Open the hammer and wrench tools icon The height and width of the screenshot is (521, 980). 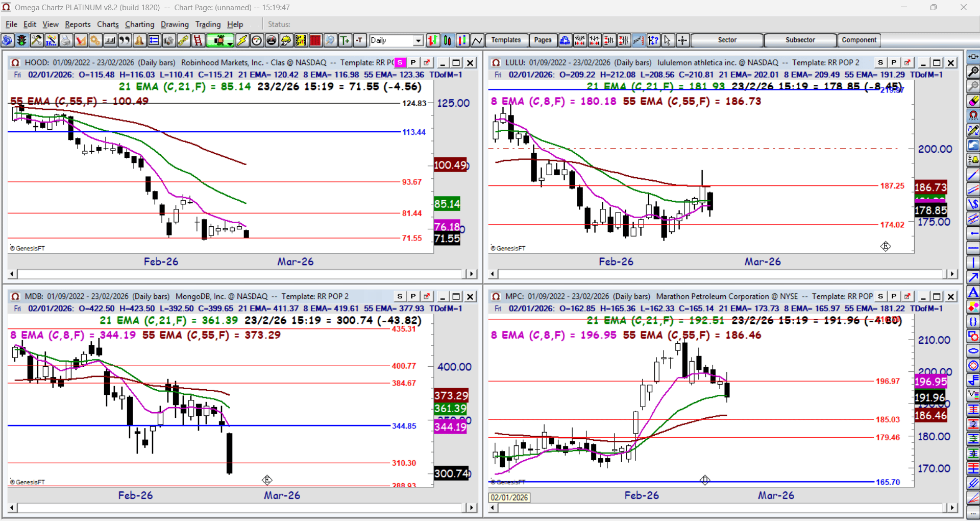36,40
